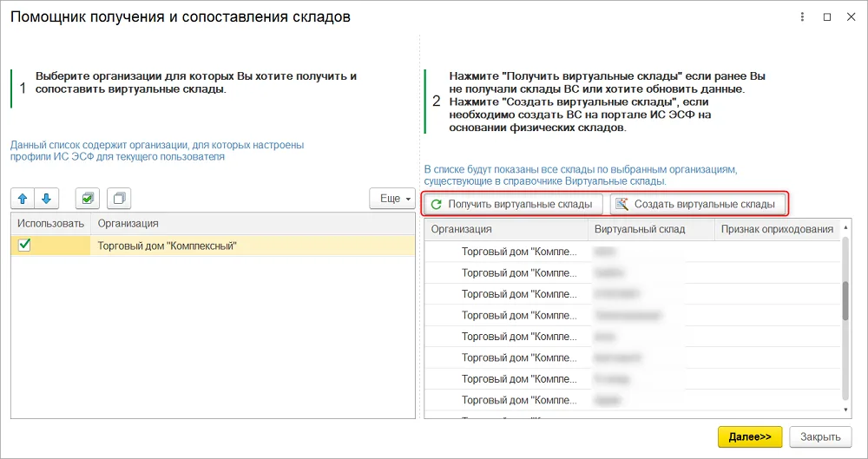Image resolution: width=868 pixels, height=459 pixels.
Task: Click the scroll down arrow of warehouses table
Action: (845, 410)
